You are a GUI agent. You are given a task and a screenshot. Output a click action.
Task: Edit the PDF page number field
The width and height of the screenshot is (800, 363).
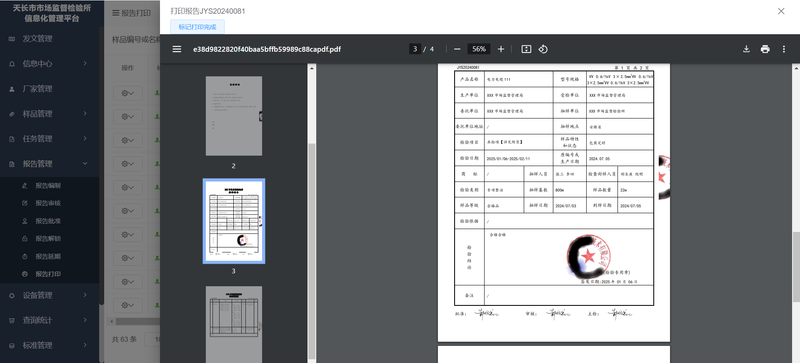point(415,49)
